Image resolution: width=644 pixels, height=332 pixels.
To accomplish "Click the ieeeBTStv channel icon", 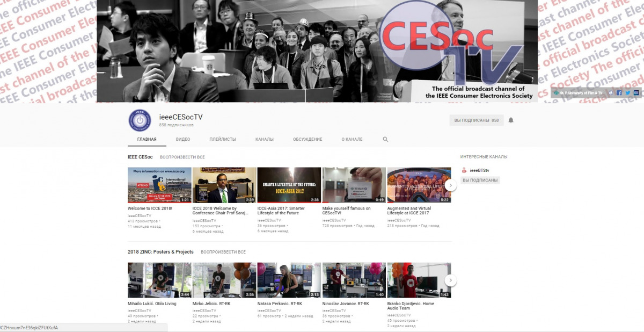I will pos(464,170).
